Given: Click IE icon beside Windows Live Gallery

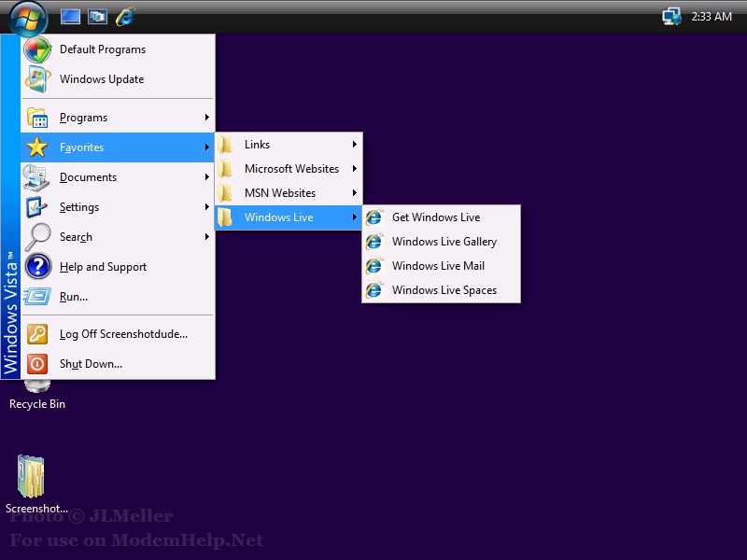Looking at the screenshot, I should tap(374, 242).
